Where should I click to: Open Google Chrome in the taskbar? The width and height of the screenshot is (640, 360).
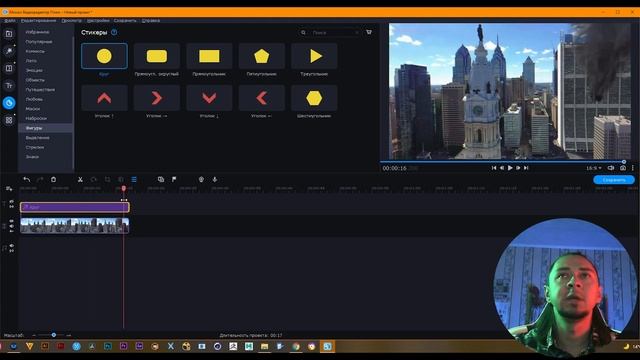point(296,347)
